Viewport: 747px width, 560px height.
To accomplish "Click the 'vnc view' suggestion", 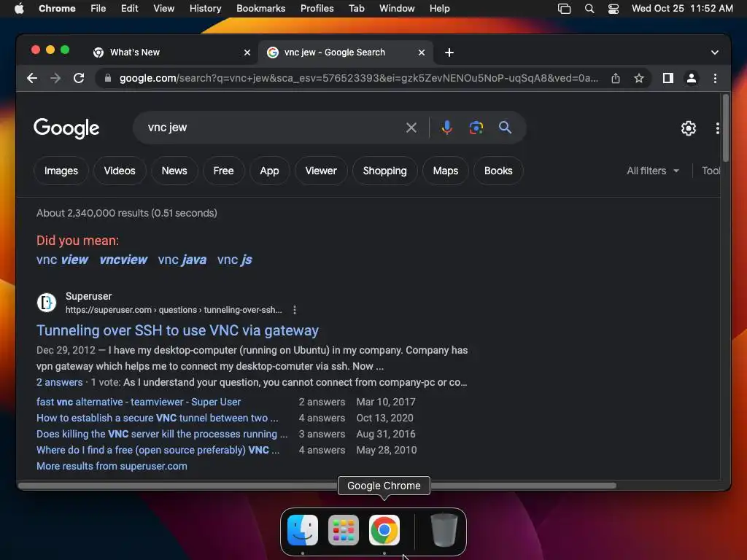I will [x=63, y=260].
